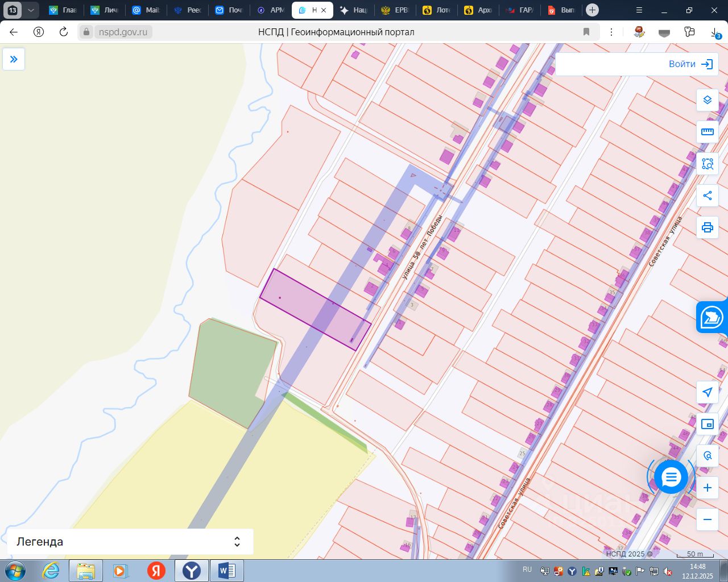
Task: Switch to the ГАР tab
Action: [520, 10]
